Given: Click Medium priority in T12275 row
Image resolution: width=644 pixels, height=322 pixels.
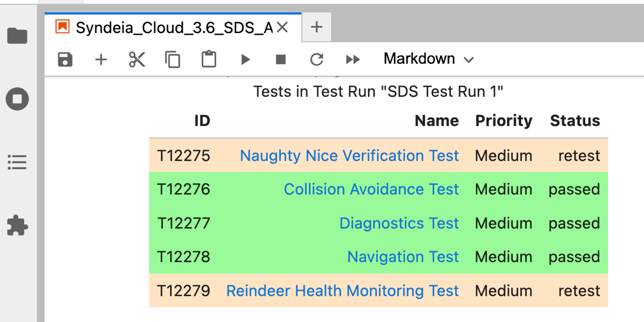Looking at the screenshot, I should tap(504, 155).
